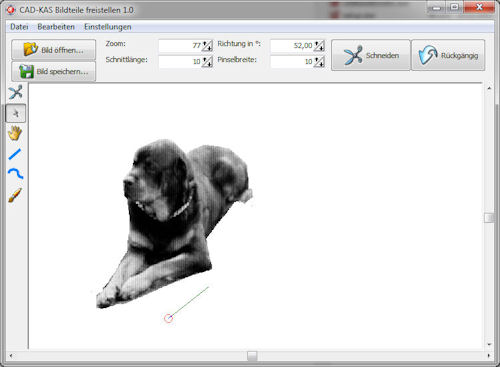Select the hand pan tool
Viewport: 500px width, 367px height.
tap(15, 133)
